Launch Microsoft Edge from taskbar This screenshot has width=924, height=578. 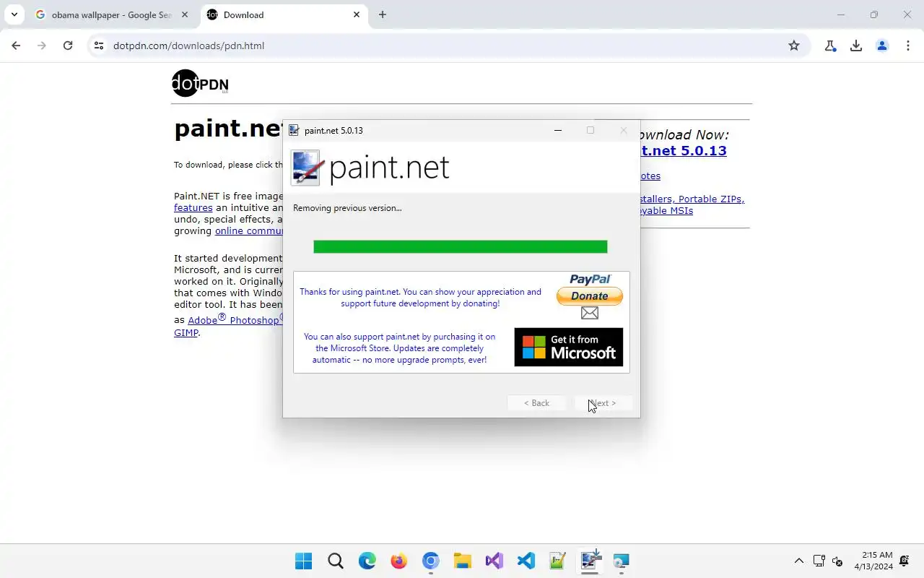point(367,561)
